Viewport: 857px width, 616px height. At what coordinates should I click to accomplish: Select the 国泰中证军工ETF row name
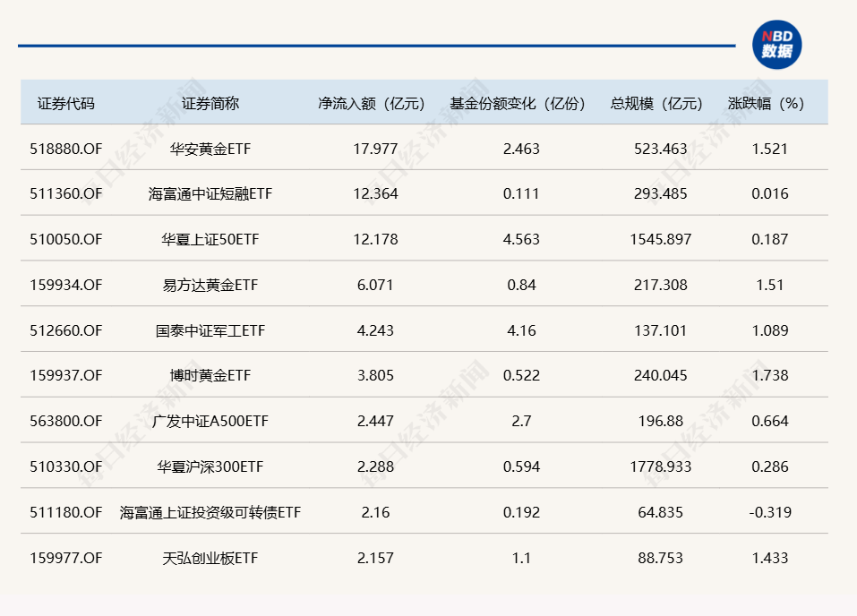pyautogui.click(x=210, y=330)
